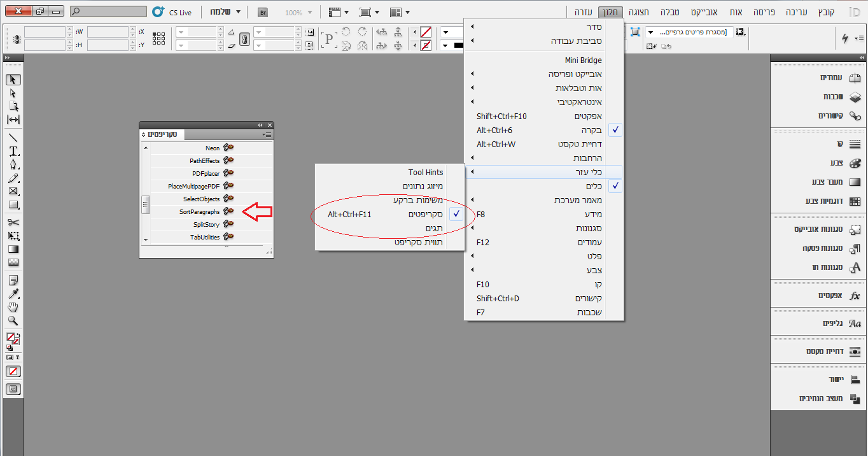Select the Line tool
This screenshot has width=868, height=456.
[13, 138]
